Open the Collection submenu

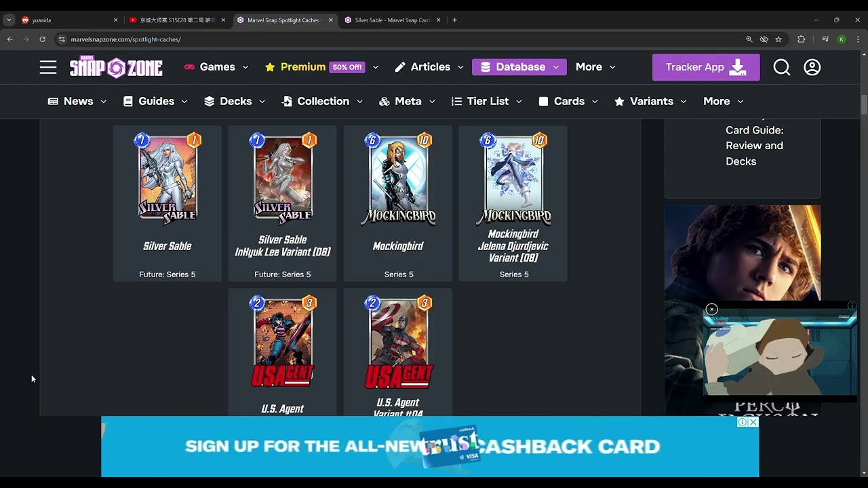(x=322, y=101)
